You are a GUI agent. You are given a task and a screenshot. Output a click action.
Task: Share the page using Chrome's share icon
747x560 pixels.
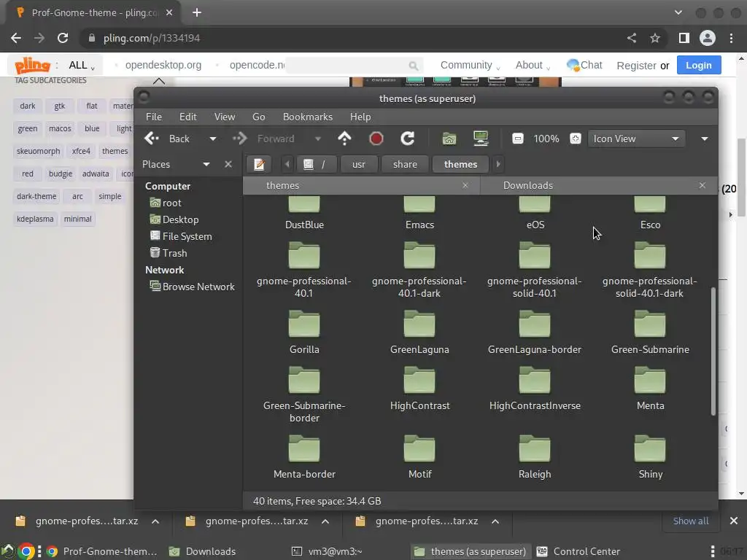632,38
